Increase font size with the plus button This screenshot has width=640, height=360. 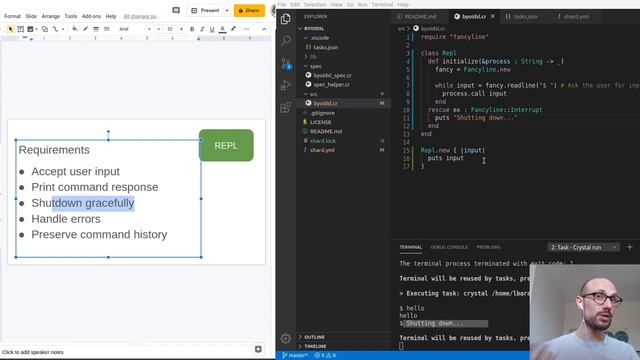(x=181, y=29)
